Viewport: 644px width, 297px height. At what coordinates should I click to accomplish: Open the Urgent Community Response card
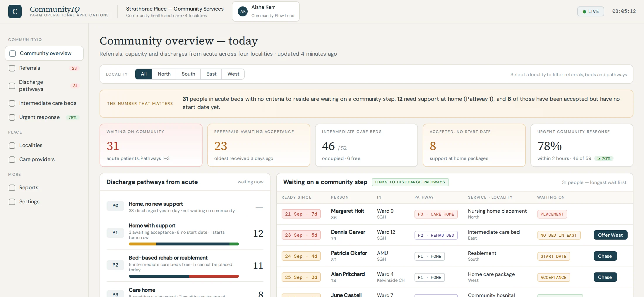[582, 145]
